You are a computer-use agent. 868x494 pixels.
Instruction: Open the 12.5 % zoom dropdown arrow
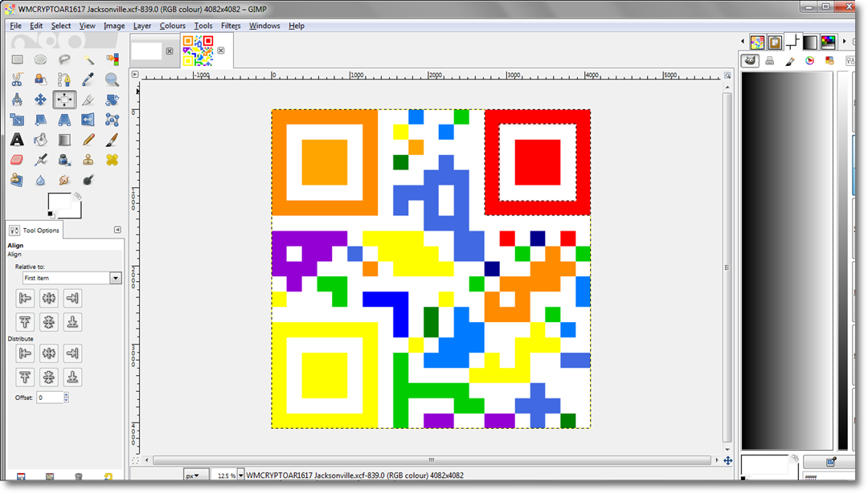(x=241, y=476)
